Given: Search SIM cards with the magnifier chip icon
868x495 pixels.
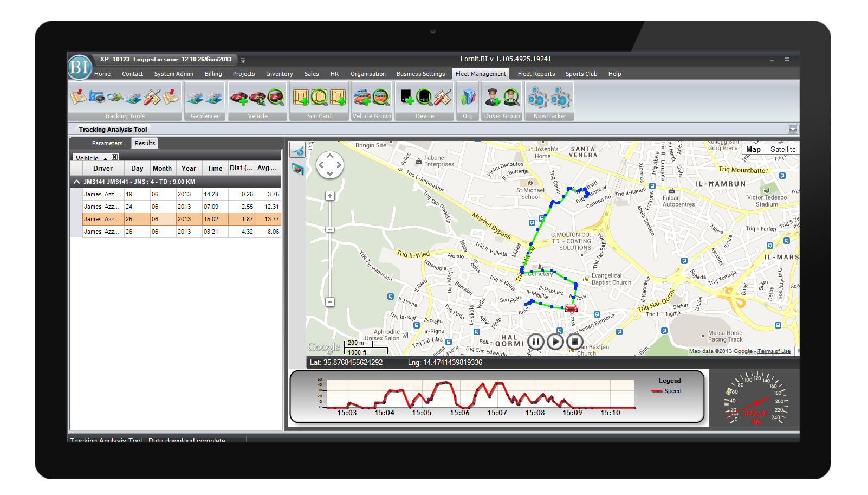Looking at the screenshot, I should click(x=319, y=98).
